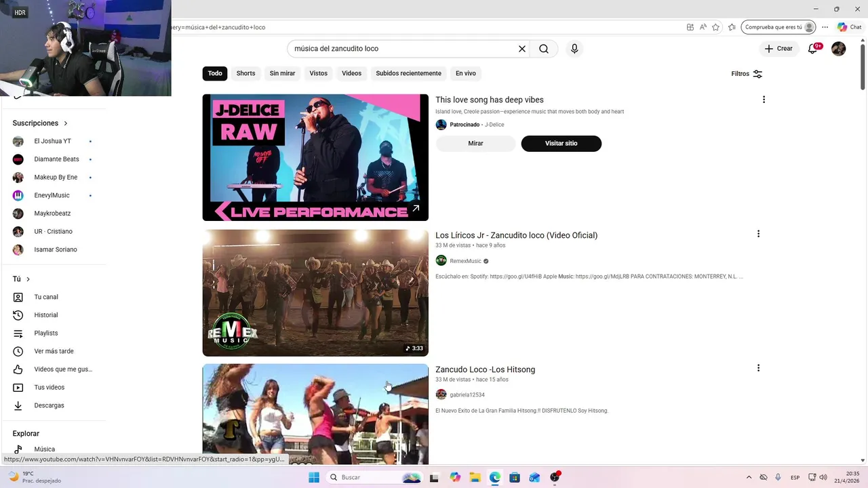Open Ver más tarde in the sidebar
This screenshot has width=868, height=488.
[54, 351]
